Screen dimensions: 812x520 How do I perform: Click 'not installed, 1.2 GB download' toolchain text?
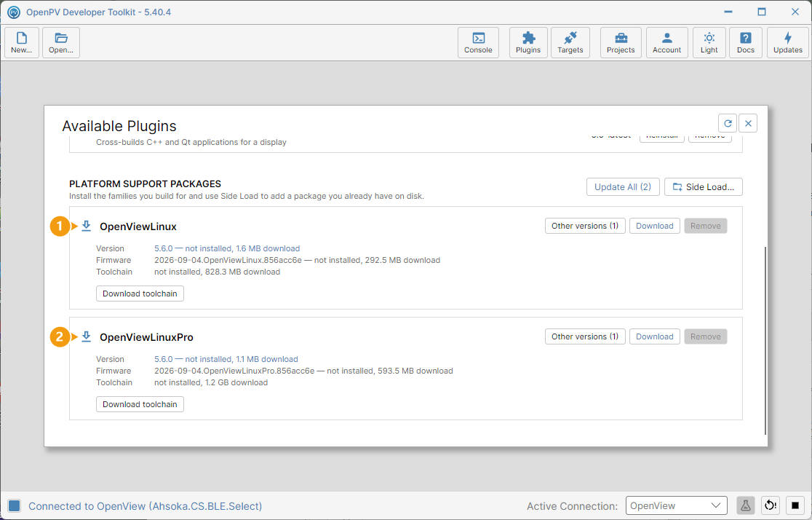(x=211, y=382)
